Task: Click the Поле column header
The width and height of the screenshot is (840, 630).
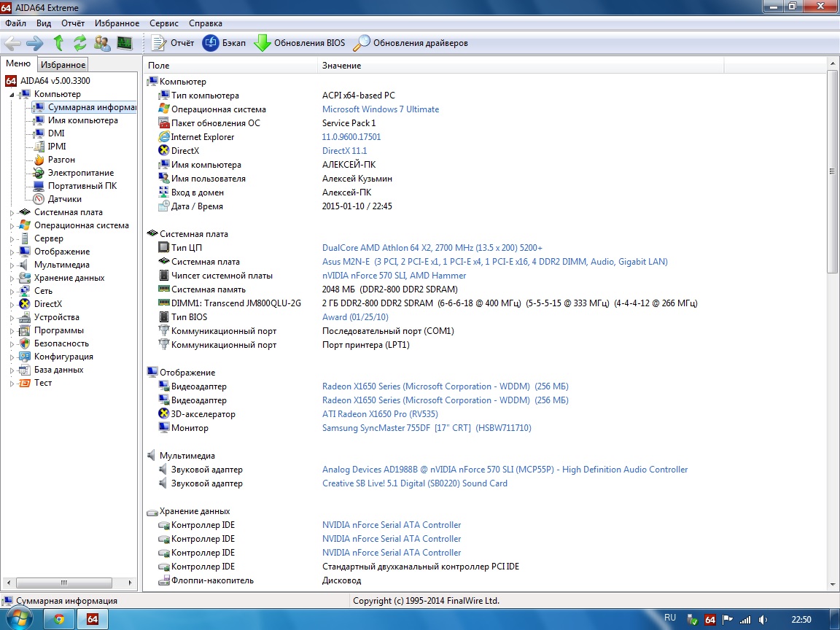Action: click(230, 66)
